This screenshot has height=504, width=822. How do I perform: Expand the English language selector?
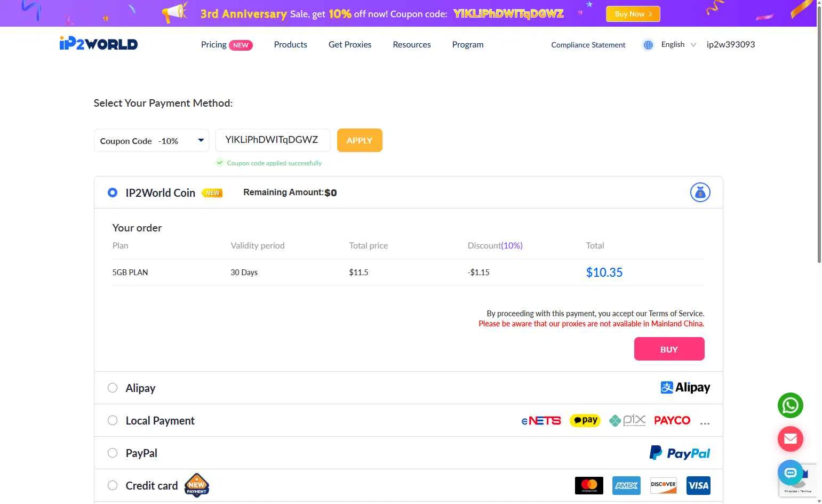678,45
